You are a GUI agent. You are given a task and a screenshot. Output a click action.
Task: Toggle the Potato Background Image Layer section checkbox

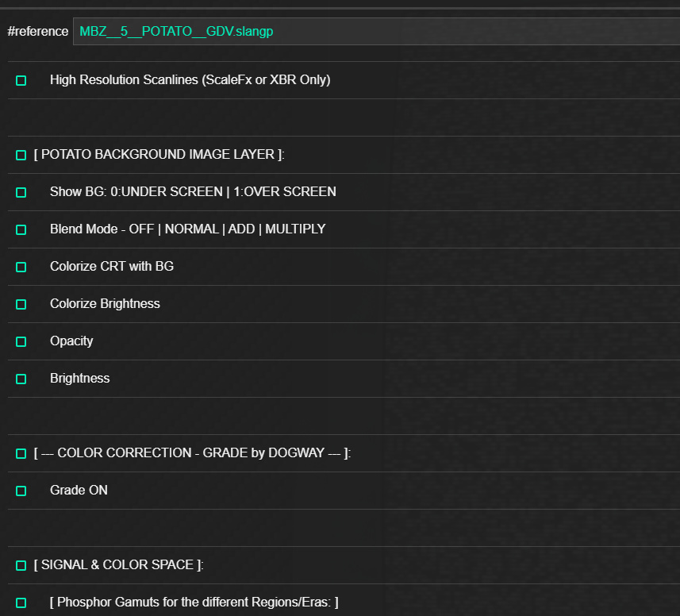tap(21, 155)
